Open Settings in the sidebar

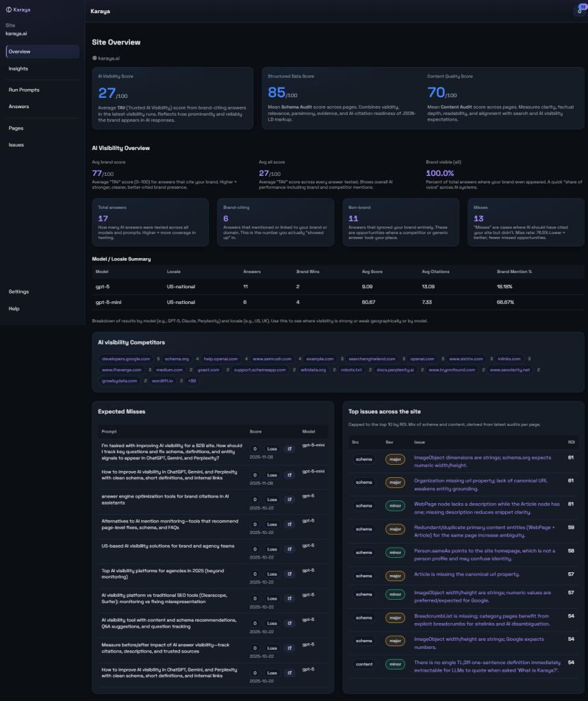click(19, 292)
